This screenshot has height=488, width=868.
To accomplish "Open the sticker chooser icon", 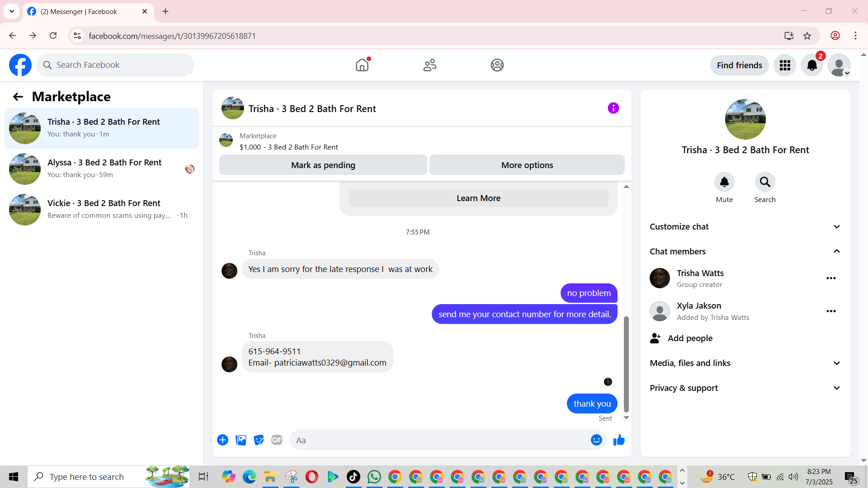I will 259,440.
